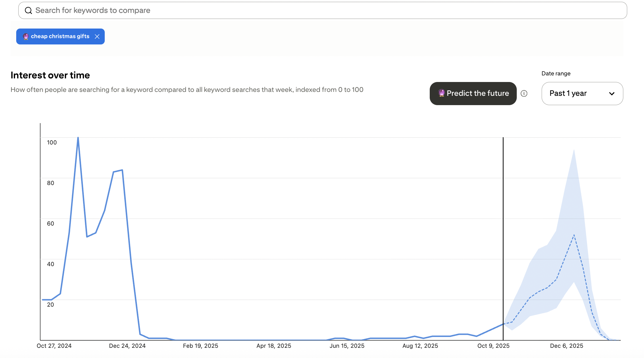Remove the cheap christmas gifts keyword chip
Viewport: 644px width, 358px height.
pyautogui.click(x=97, y=37)
